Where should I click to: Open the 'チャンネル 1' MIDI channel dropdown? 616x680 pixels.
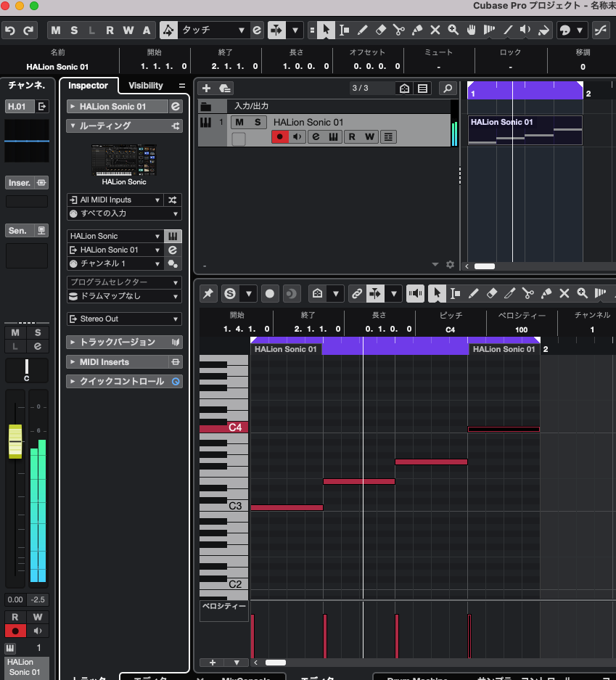[x=115, y=263]
